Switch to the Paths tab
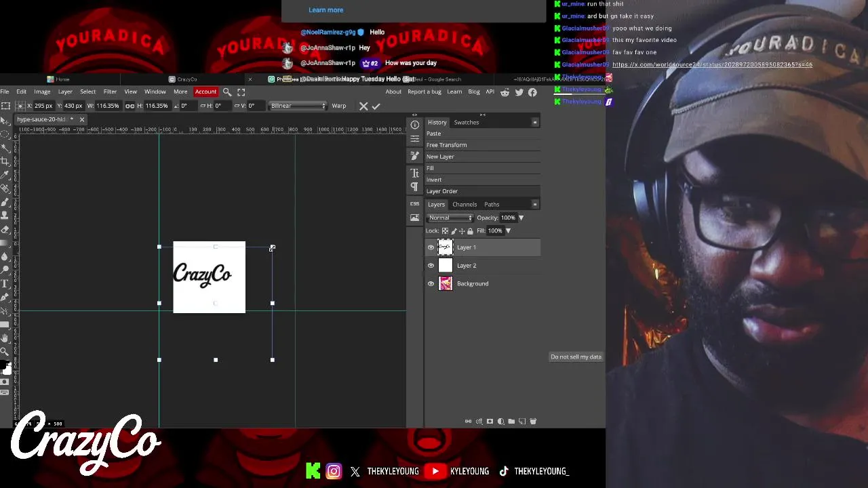 [x=492, y=204]
